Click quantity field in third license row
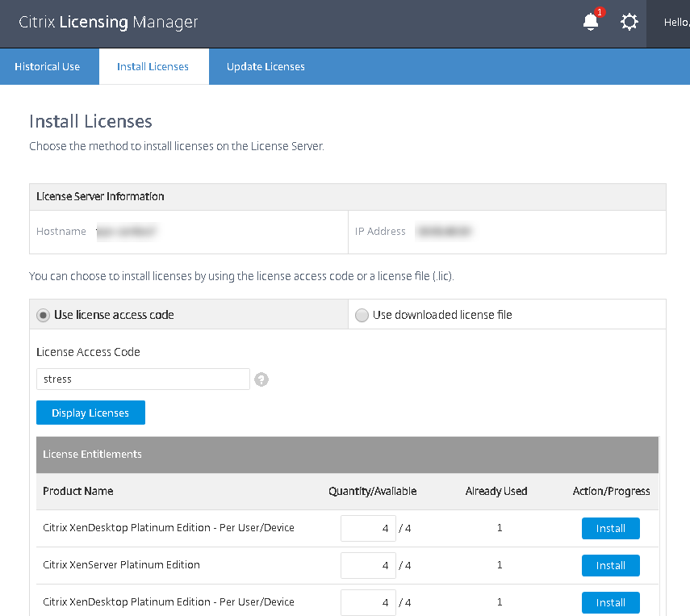Screen dimensions: 690x616 click(x=368, y=602)
